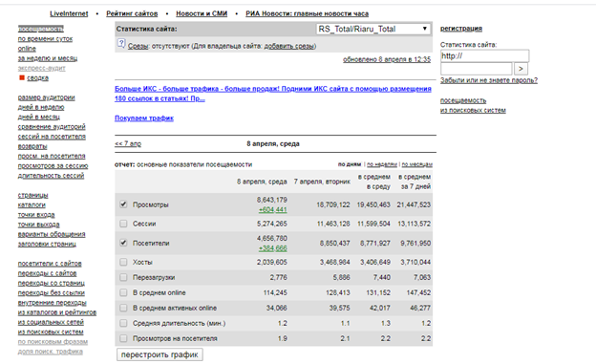The height and width of the screenshot is (364, 596).
Task: Select Средняя длительность (мин.) checkbox
Action: click(x=123, y=323)
